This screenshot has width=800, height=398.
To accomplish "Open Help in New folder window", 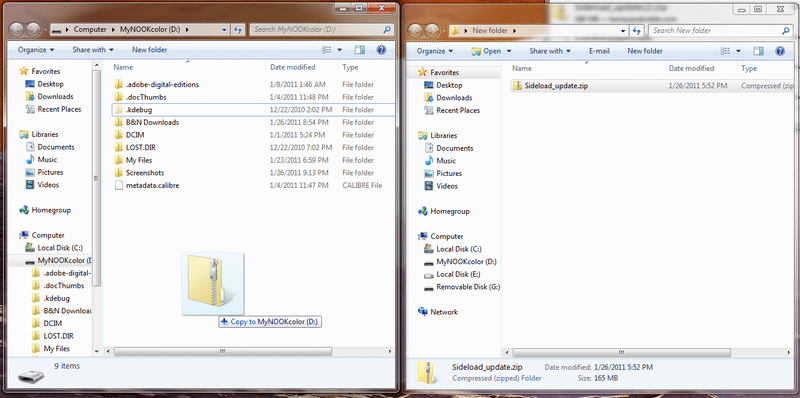I will point(780,51).
